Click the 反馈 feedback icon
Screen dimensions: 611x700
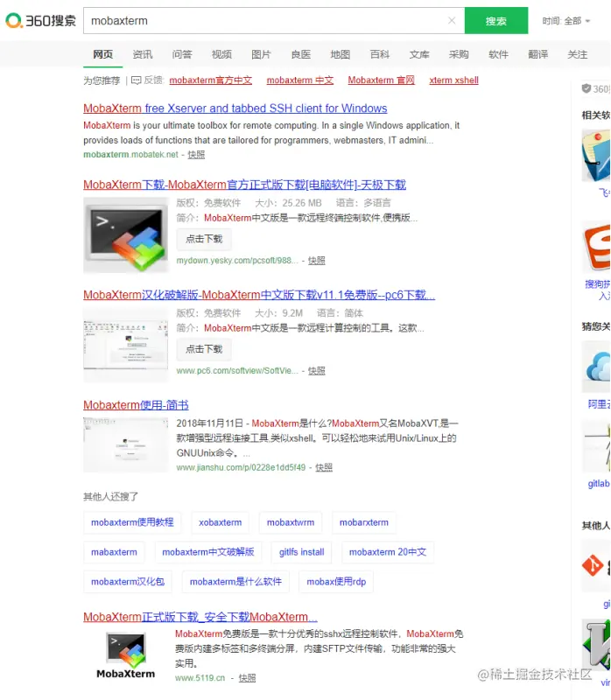137,80
